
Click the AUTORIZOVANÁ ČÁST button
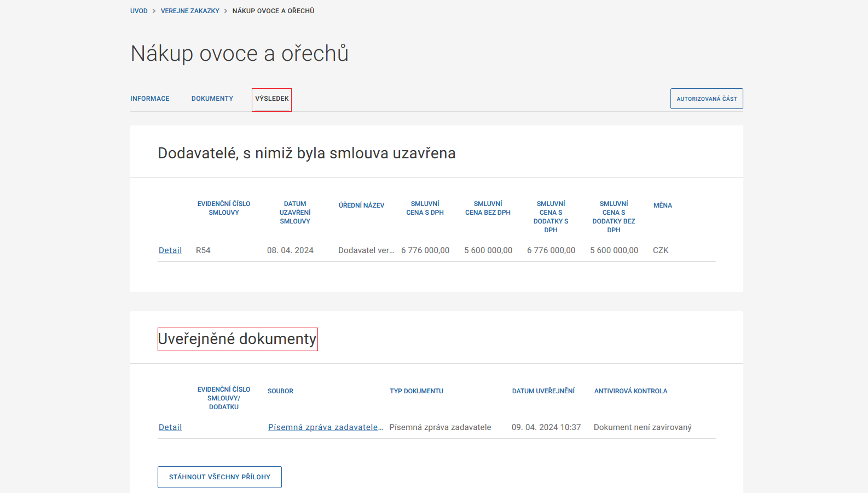click(706, 99)
